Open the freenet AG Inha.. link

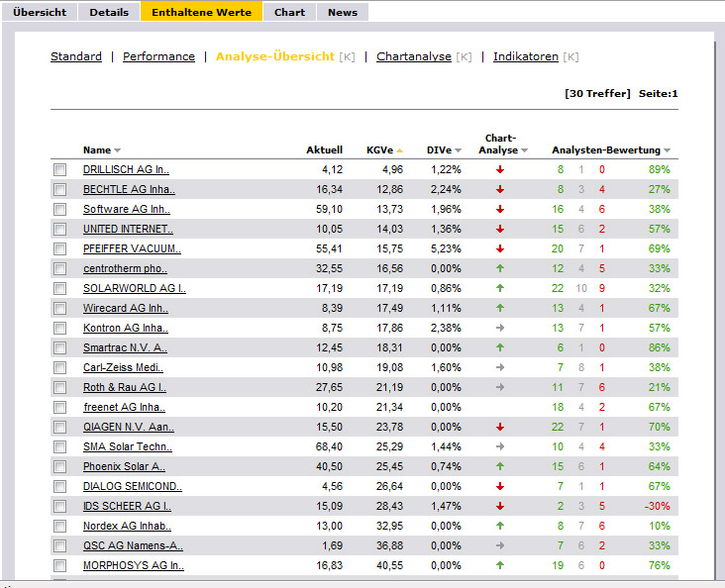point(124,407)
